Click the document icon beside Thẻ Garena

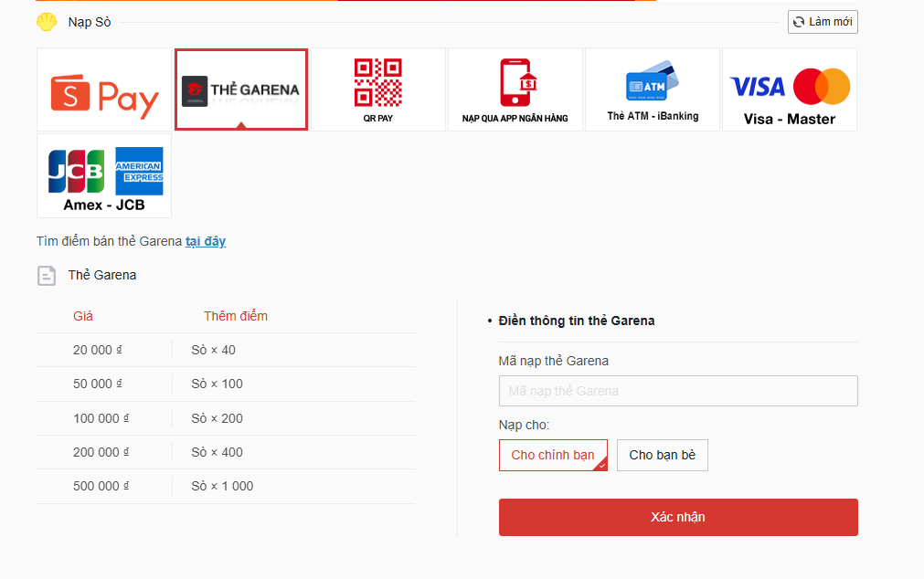(x=47, y=276)
